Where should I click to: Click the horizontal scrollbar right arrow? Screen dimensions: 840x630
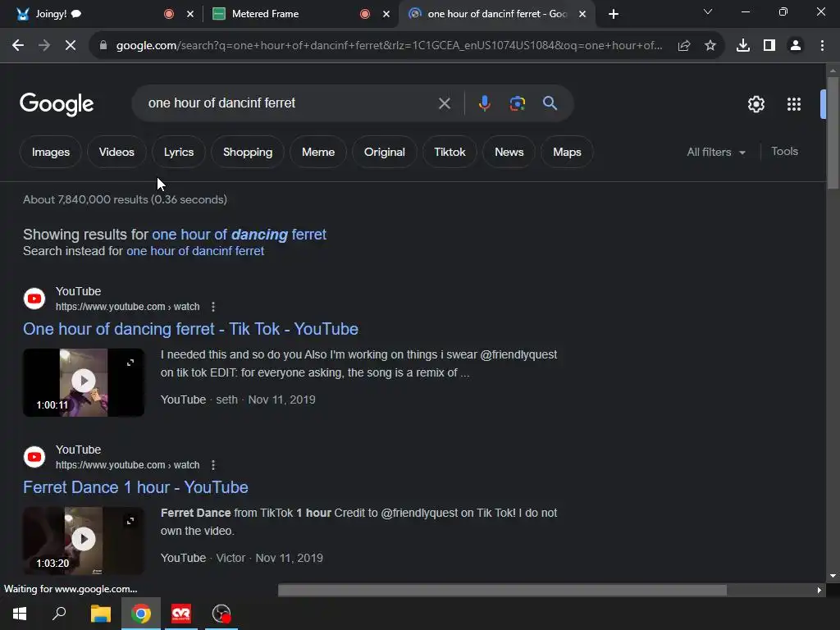point(819,591)
